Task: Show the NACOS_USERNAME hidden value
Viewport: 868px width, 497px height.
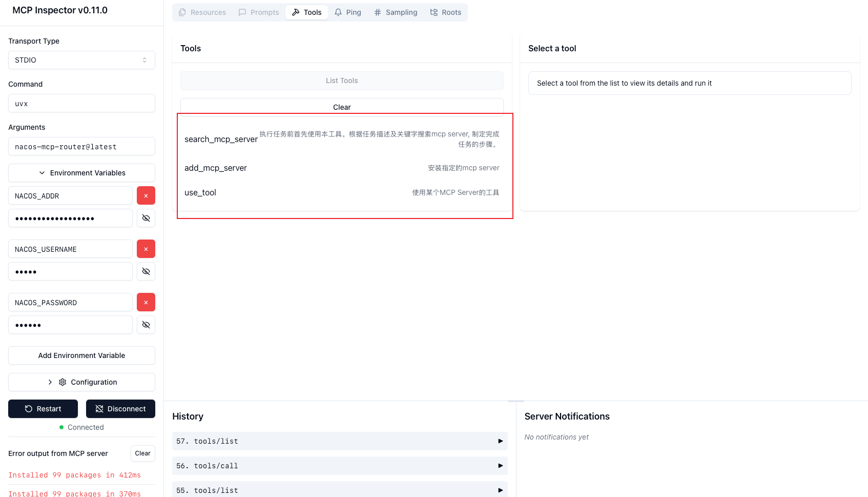Action: pyautogui.click(x=146, y=271)
